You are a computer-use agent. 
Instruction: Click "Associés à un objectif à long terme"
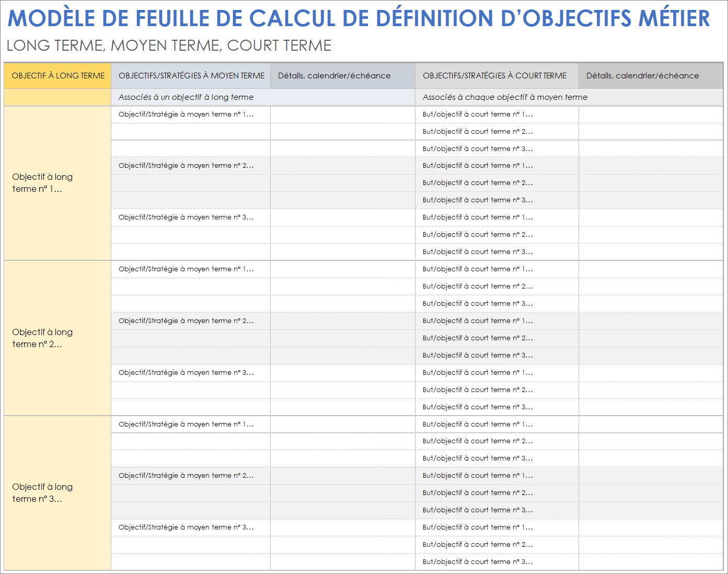pyautogui.click(x=186, y=97)
